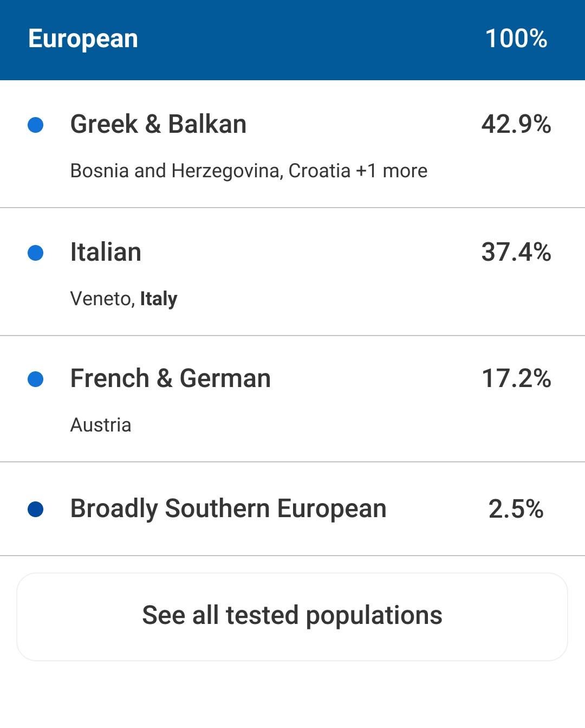The height and width of the screenshot is (728, 585).
Task: Click the blue dot beside French & German
Action: [35, 379]
